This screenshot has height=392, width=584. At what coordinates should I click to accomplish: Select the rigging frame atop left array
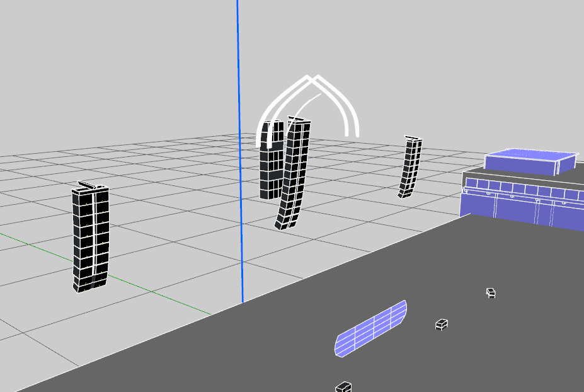pyautogui.click(x=90, y=186)
